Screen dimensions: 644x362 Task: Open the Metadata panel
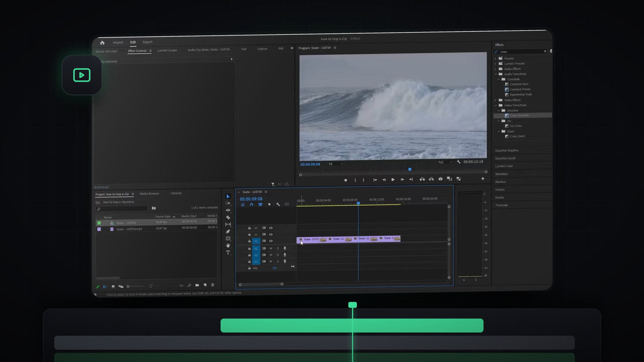pos(501,174)
